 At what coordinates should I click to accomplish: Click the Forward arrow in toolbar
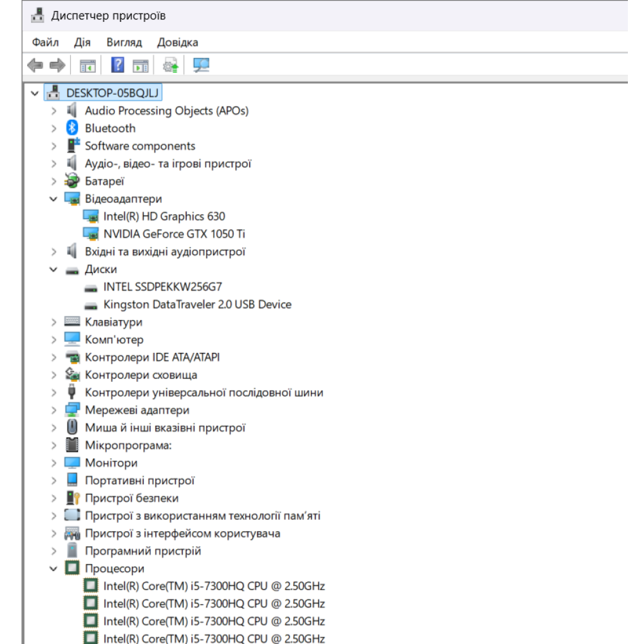(x=57, y=65)
